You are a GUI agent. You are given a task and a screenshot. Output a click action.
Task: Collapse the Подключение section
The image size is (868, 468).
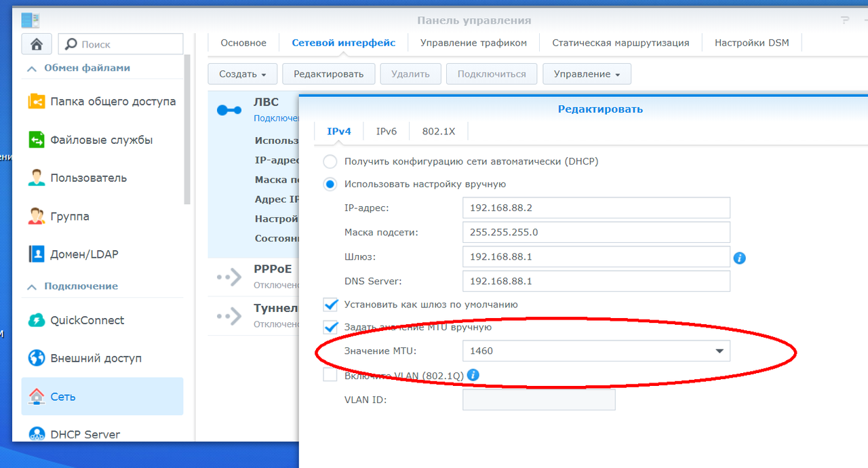pyautogui.click(x=31, y=287)
